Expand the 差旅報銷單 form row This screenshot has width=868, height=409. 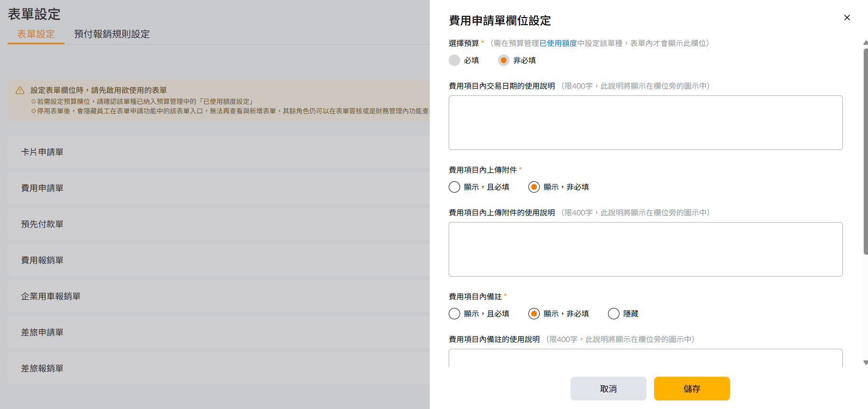(219, 368)
